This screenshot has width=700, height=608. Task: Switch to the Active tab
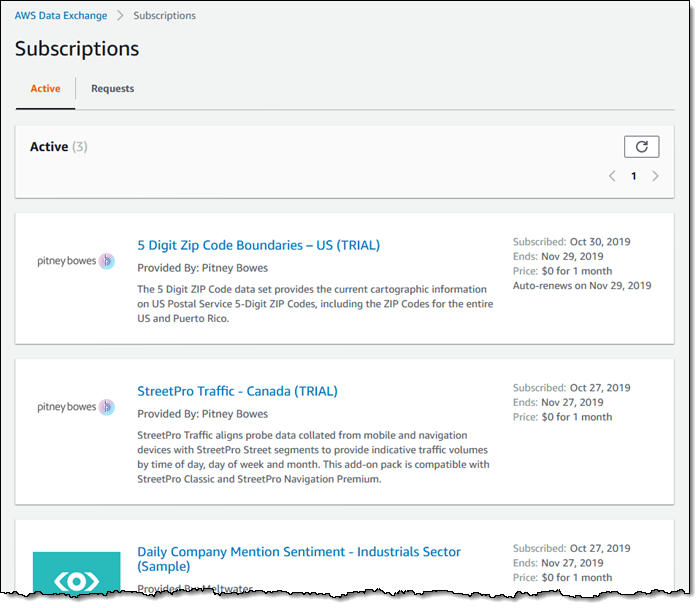pos(45,89)
